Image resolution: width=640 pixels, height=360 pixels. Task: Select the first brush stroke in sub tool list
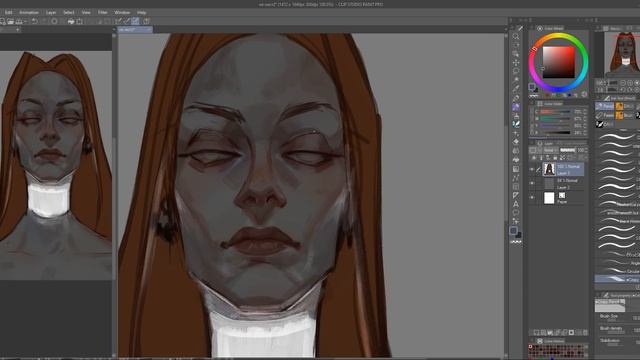(617, 136)
